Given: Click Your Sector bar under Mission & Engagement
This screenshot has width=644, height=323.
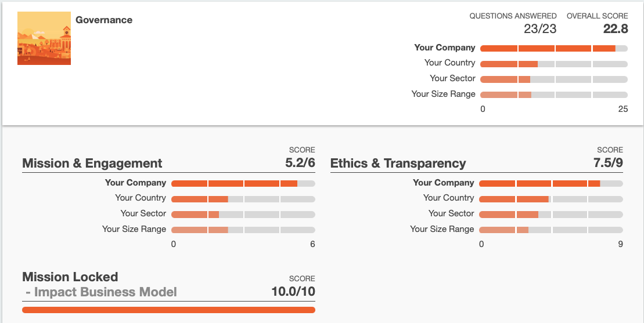Looking at the screenshot, I should [243, 215].
